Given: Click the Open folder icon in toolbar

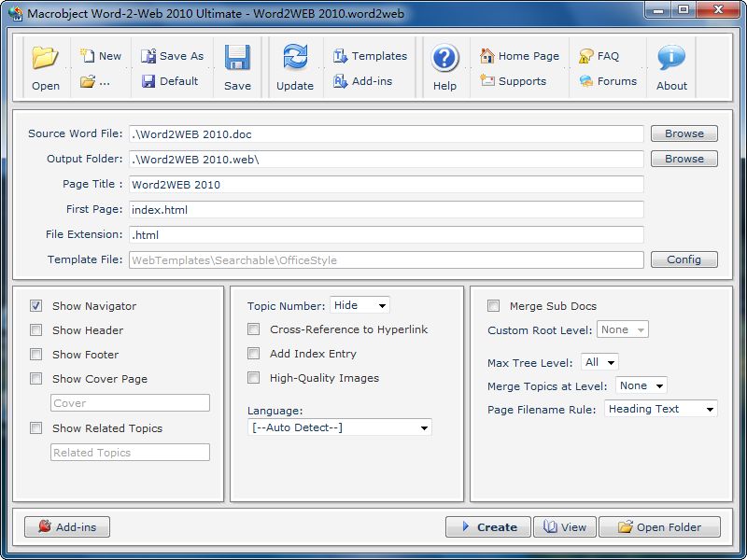Looking at the screenshot, I should (45, 58).
